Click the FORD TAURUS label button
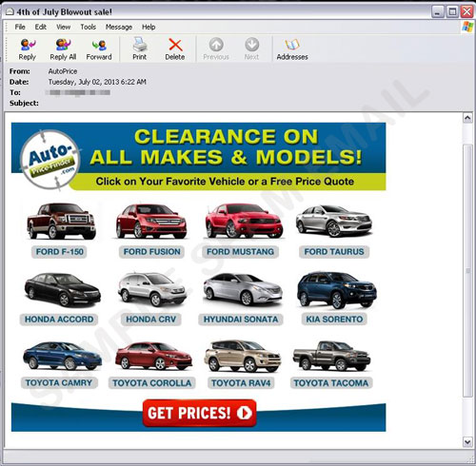Image resolution: width=476 pixels, height=466 pixels. 334,252
